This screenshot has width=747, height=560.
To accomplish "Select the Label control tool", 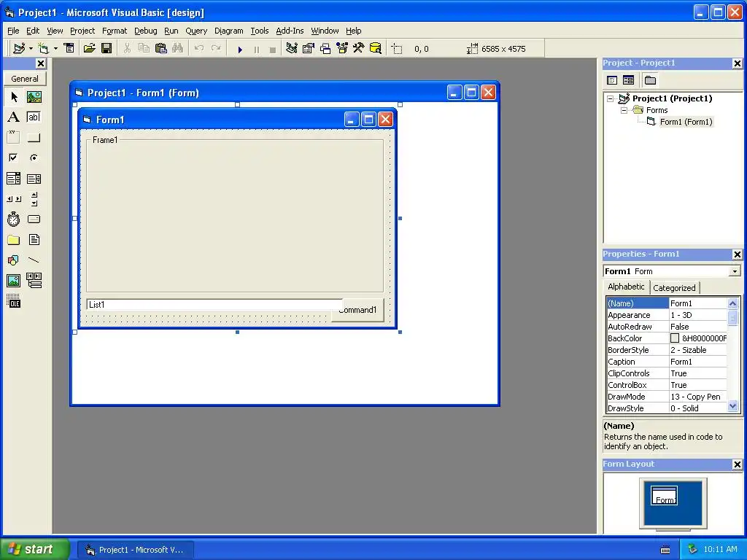I will [x=14, y=117].
